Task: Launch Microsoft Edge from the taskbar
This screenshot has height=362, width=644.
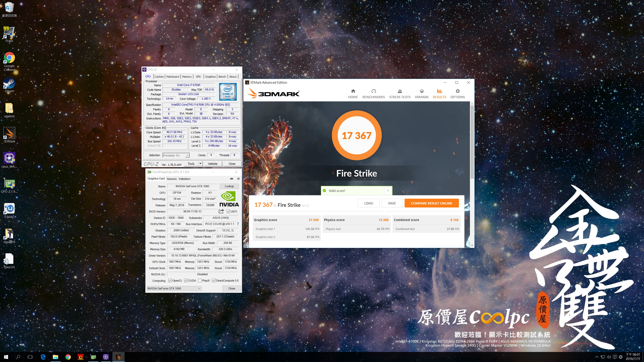Action: click(43, 357)
